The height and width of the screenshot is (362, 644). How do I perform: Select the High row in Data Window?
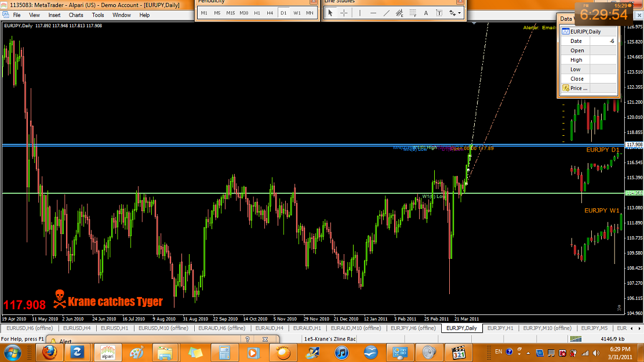pyautogui.click(x=589, y=60)
